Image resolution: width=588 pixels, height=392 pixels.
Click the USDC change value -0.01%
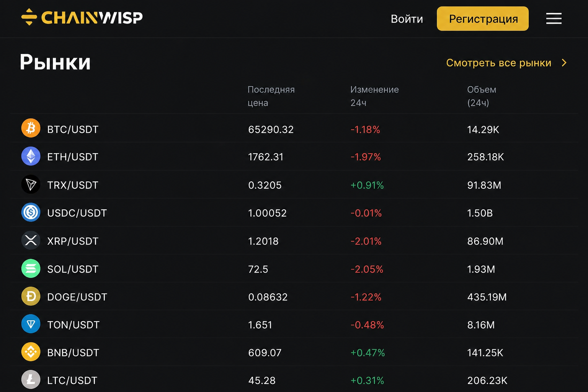(366, 213)
